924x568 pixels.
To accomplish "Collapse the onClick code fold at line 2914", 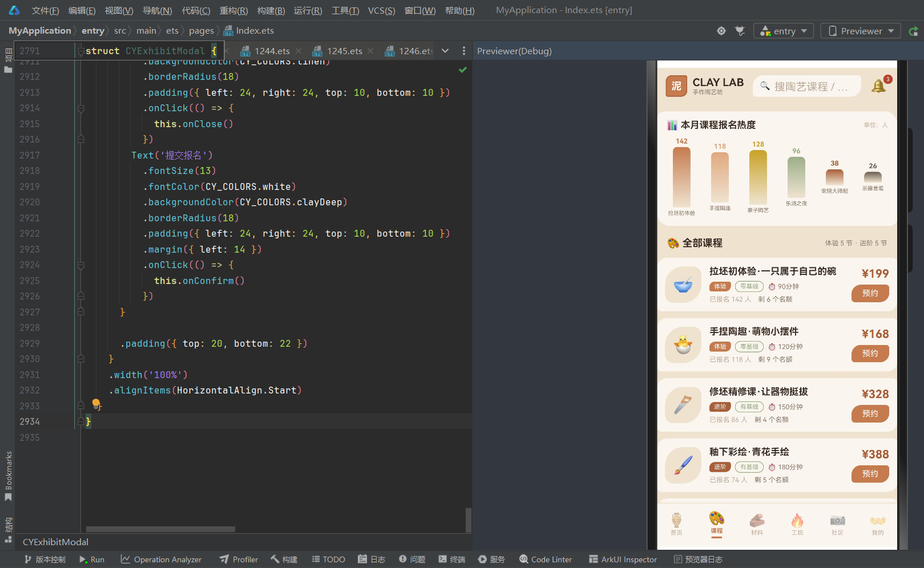I will point(81,108).
